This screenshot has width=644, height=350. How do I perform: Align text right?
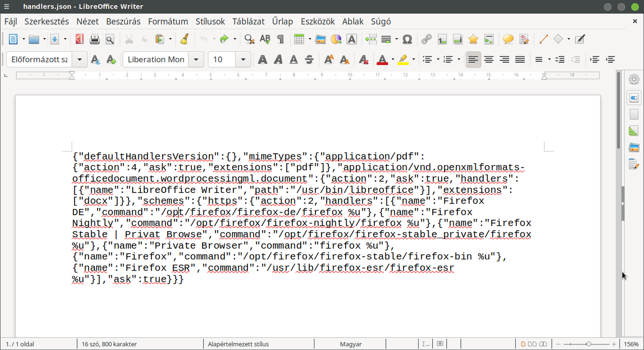click(x=504, y=59)
